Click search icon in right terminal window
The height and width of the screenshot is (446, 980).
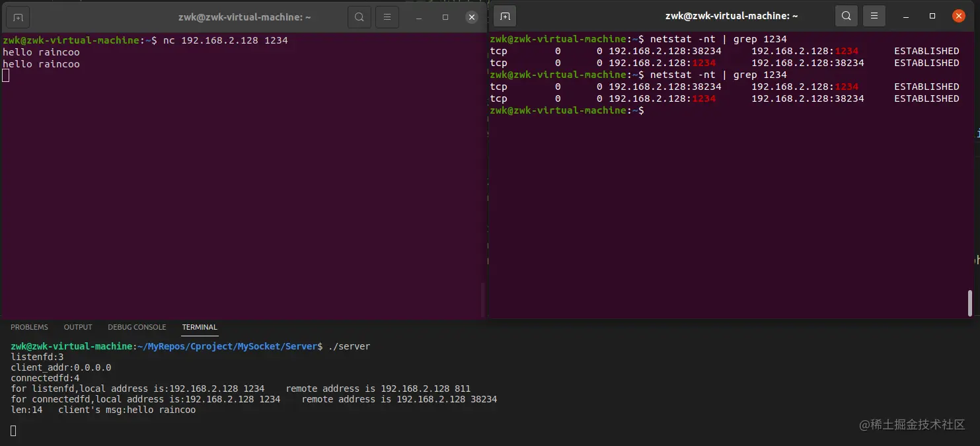846,16
